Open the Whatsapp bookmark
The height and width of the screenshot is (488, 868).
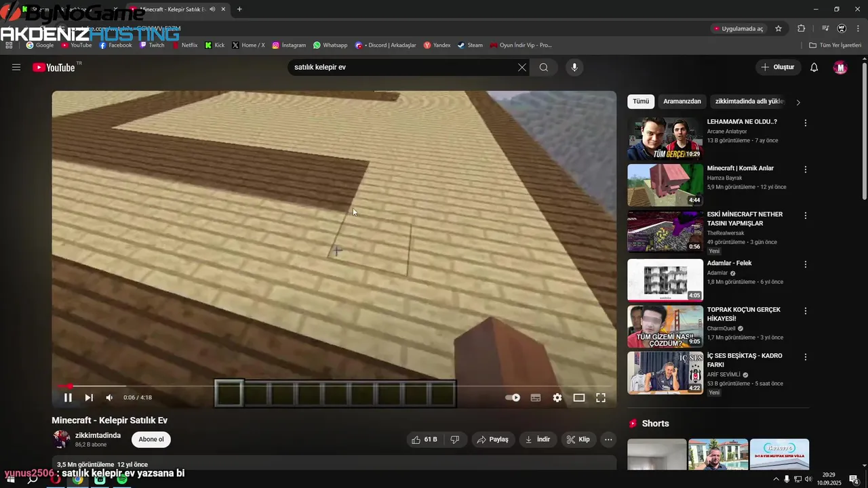[x=330, y=45]
